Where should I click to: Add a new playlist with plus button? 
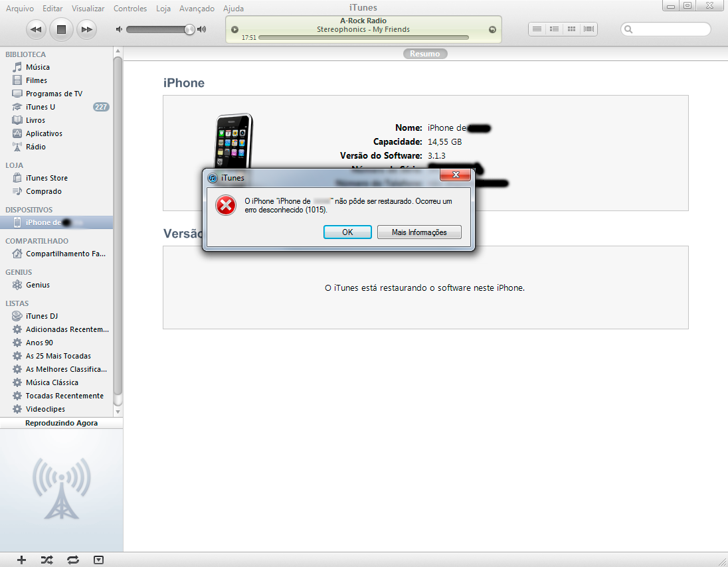(x=21, y=560)
